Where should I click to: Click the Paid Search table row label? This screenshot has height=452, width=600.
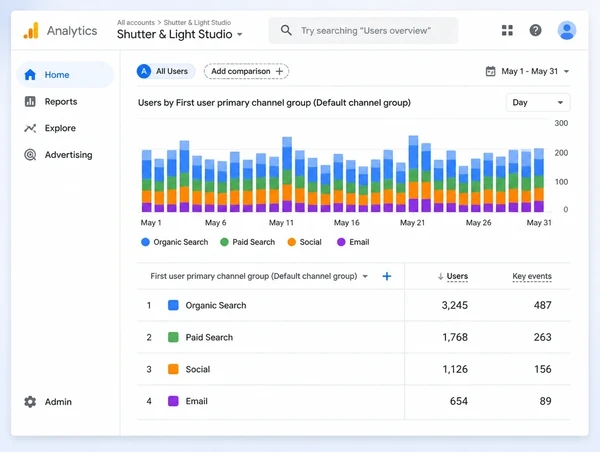[209, 337]
